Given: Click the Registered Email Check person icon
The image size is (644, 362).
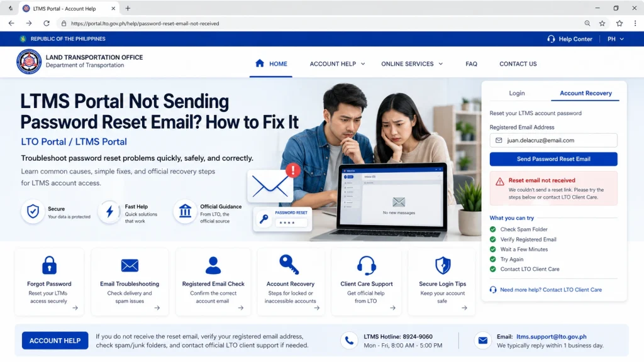Looking at the screenshot, I should (x=213, y=265).
